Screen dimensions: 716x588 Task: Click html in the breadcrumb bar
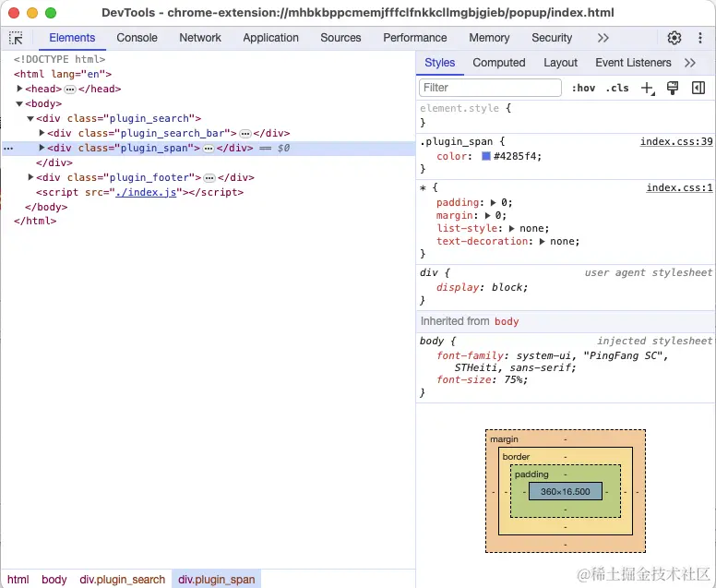tap(18, 580)
